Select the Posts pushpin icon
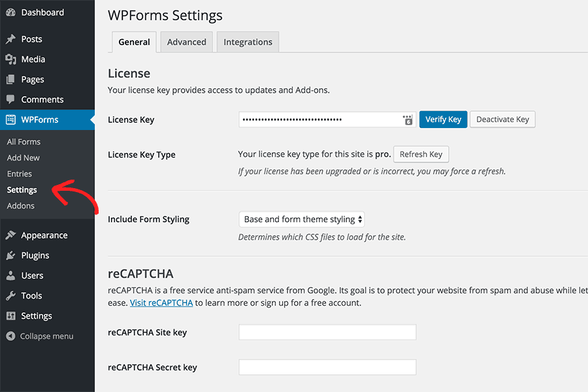Image resolution: width=588 pixels, height=392 pixels. point(11,39)
